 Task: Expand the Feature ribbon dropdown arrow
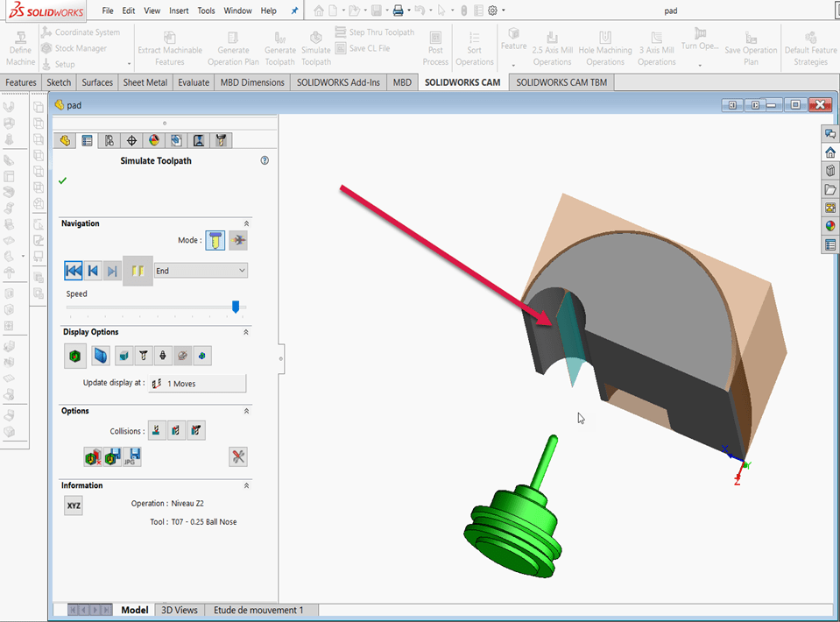click(x=514, y=66)
